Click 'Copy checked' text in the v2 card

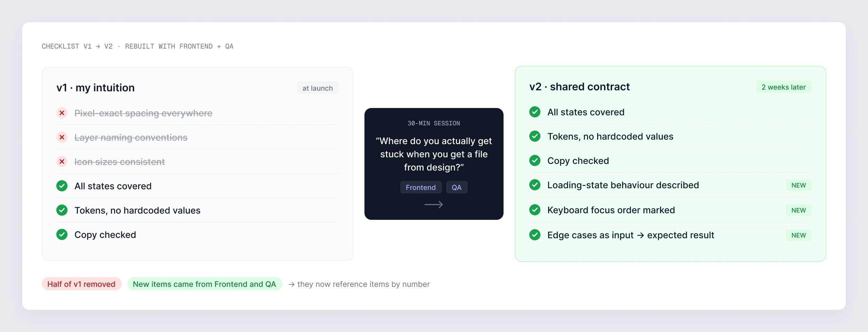click(578, 161)
